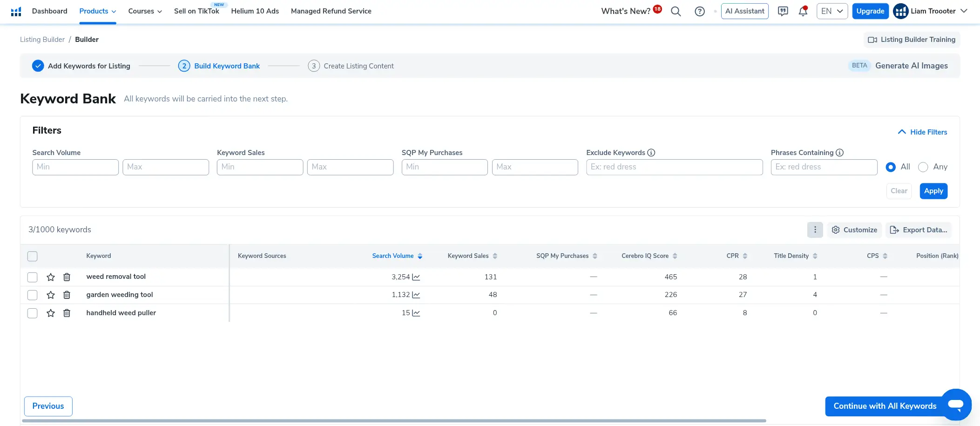Select the header checkbox to select all keywords
The width and height of the screenshot is (980, 426).
point(32,256)
